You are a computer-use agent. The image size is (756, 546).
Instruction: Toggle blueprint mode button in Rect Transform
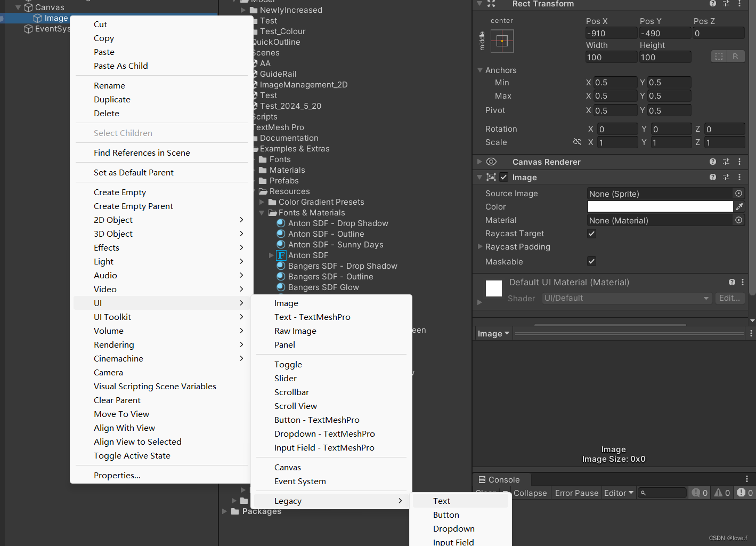[x=719, y=57]
